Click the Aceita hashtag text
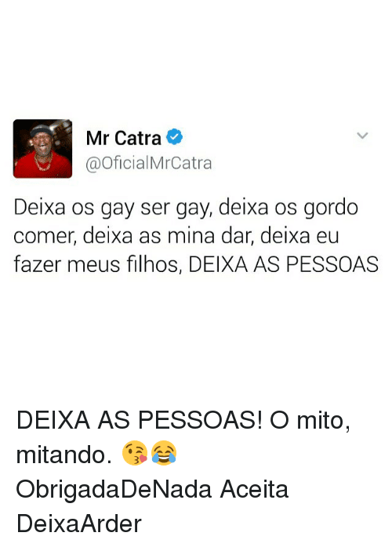 point(255,489)
